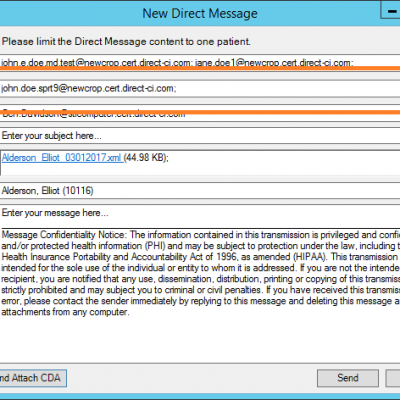Click the 'Please limit the Direct Message' label

pyautogui.click(x=126, y=42)
